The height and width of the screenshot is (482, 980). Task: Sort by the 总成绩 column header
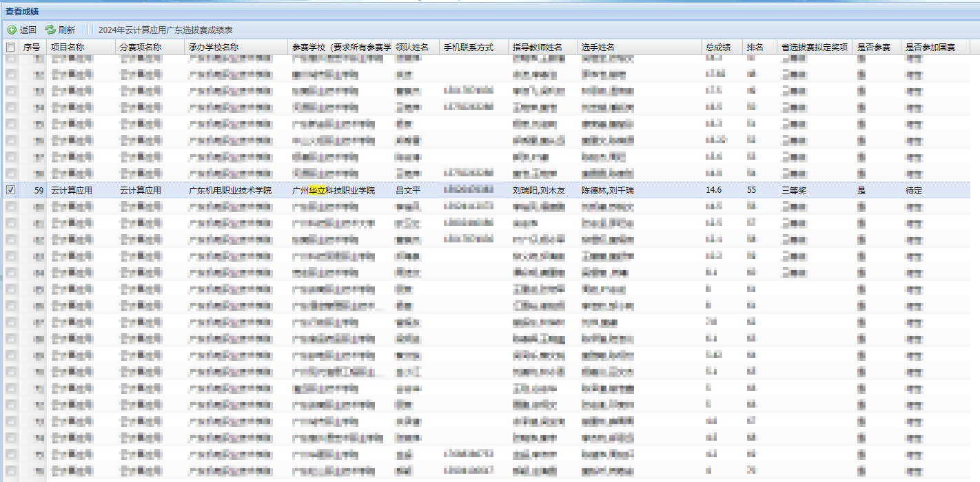point(718,48)
